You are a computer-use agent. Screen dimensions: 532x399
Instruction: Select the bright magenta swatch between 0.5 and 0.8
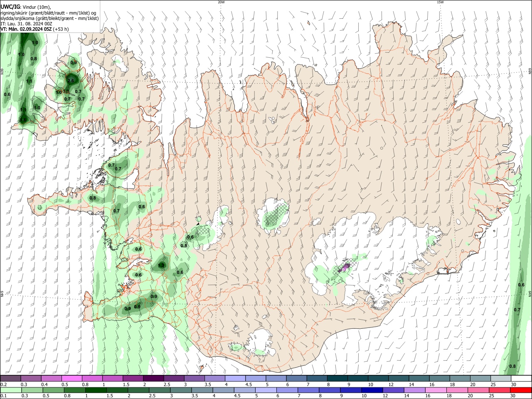point(71,378)
